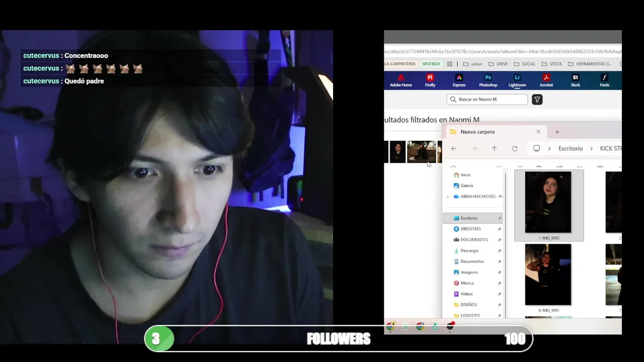Click the KICK ST... breadcrumb segment
Image resolution: width=644 pixels, height=362 pixels.
click(x=611, y=148)
